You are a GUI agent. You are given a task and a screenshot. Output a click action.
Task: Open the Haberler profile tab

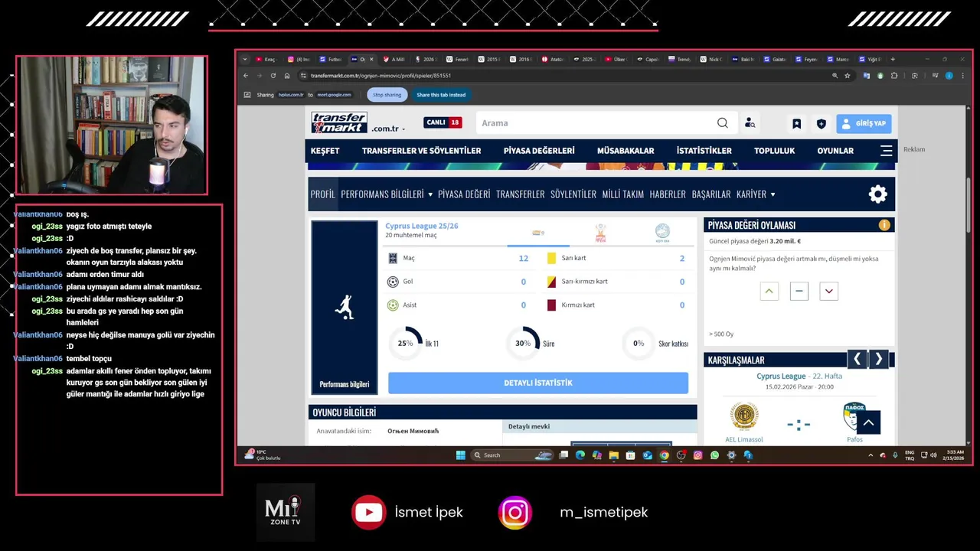[x=668, y=194]
